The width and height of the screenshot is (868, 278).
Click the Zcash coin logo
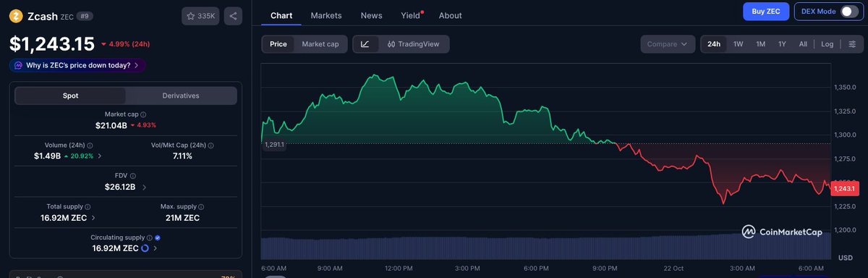click(x=16, y=15)
